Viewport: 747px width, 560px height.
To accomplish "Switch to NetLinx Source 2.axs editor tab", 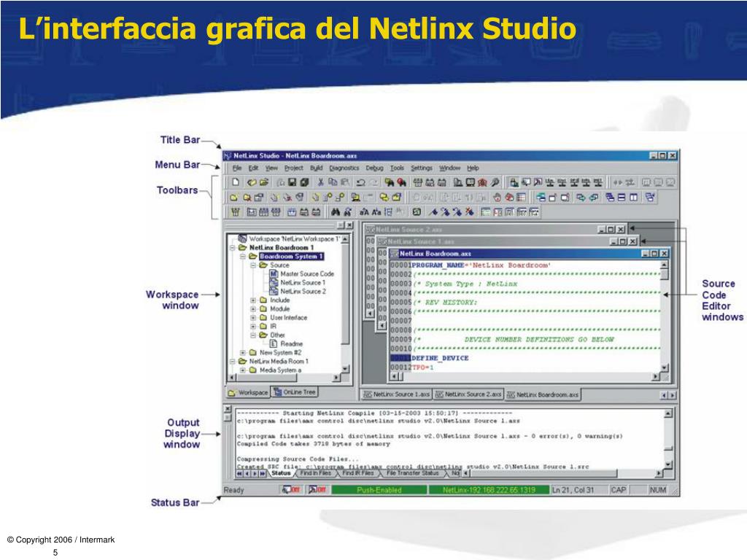I will pyautogui.click(x=468, y=394).
